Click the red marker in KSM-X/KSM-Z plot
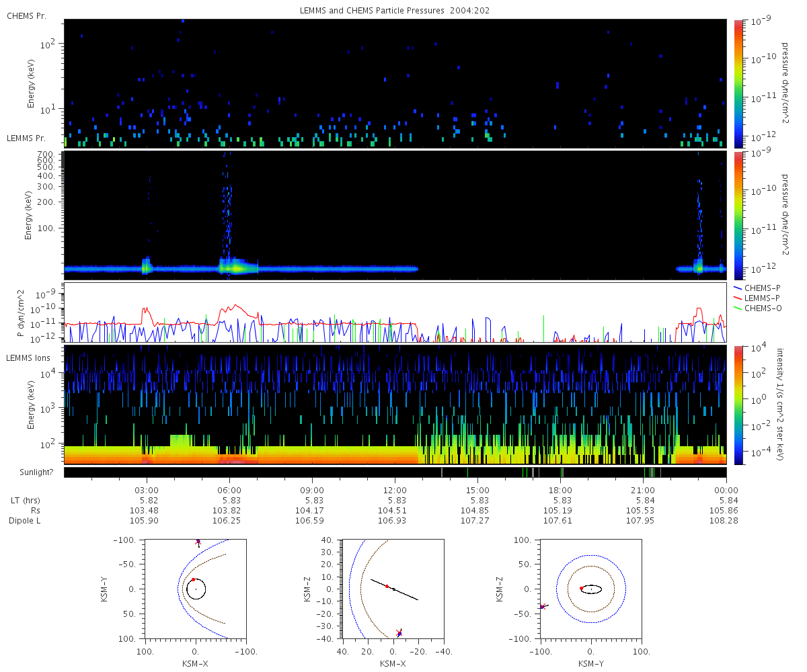 click(x=387, y=586)
